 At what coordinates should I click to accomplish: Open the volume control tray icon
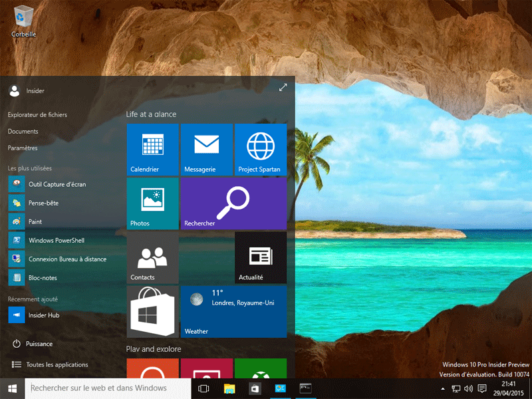pos(469,389)
